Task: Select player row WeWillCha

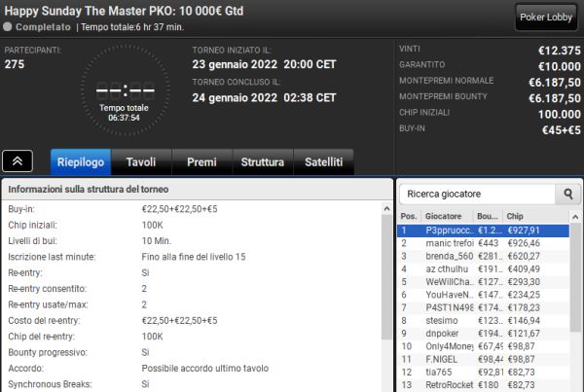Action: (483, 282)
